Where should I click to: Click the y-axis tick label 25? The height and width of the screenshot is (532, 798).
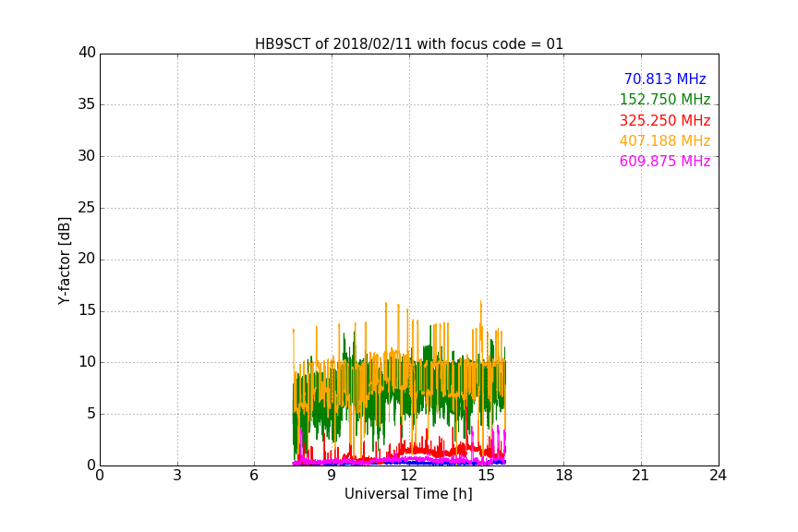[x=87, y=208]
